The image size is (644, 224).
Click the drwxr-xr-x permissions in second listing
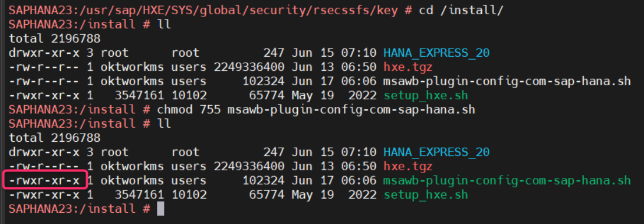pyautogui.click(x=44, y=152)
